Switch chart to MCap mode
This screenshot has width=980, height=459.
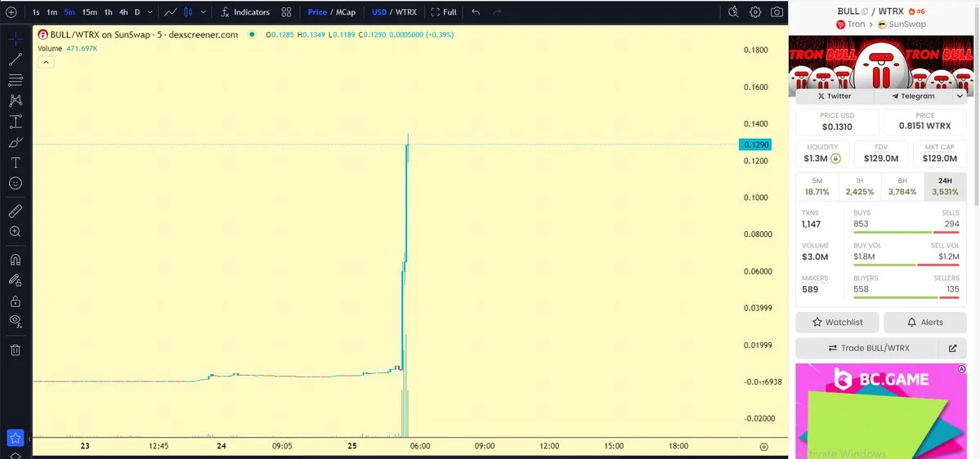[x=346, y=12]
